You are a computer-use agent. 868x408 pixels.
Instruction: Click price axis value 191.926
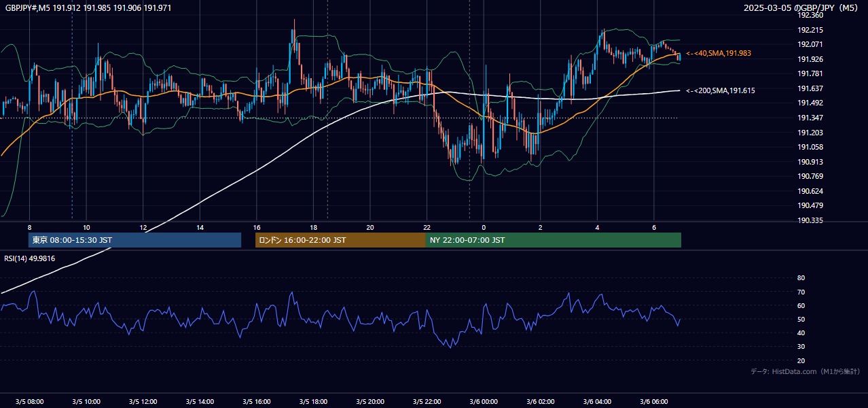pyautogui.click(x=810, y=59)
